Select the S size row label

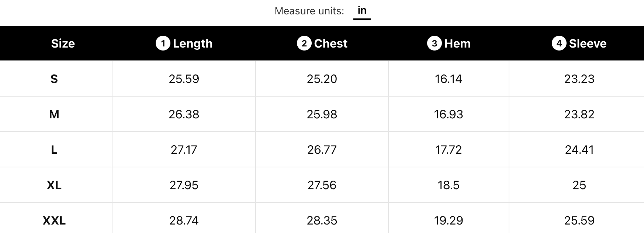click(x=54, y=79)
